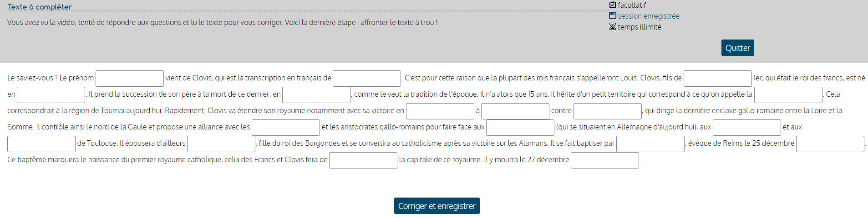The height and width of the screenshot is (218, 868).
Task: Click the "Corriger et enregistrer" button
Action: [437, 206]
